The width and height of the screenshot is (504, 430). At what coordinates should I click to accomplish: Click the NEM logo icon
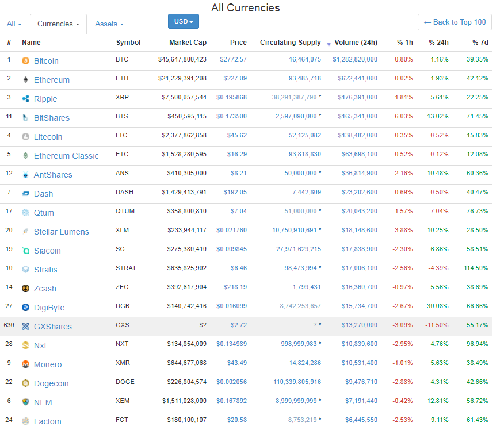coord(26,402)
